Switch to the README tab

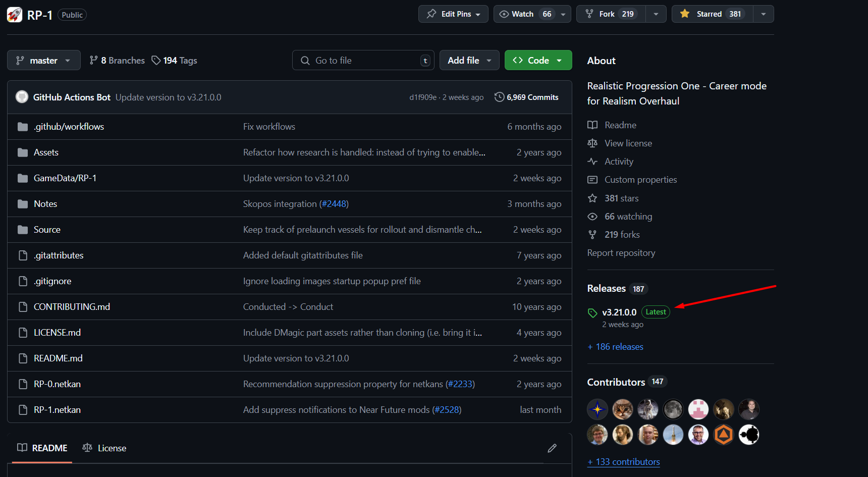coord(42,448)
